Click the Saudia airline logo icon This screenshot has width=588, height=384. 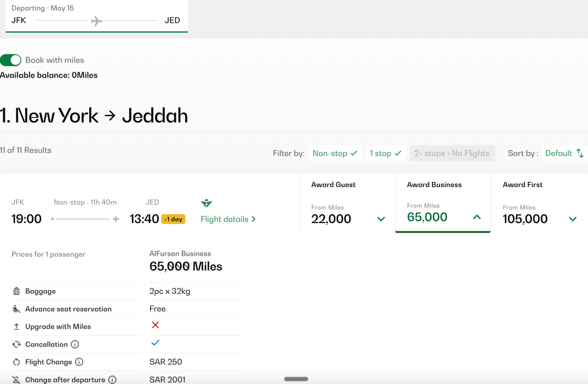(x=206, y=203)
